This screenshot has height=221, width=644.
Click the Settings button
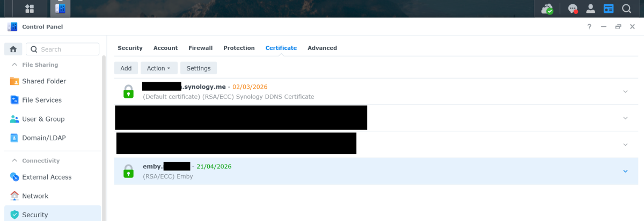tap(199, 68)
